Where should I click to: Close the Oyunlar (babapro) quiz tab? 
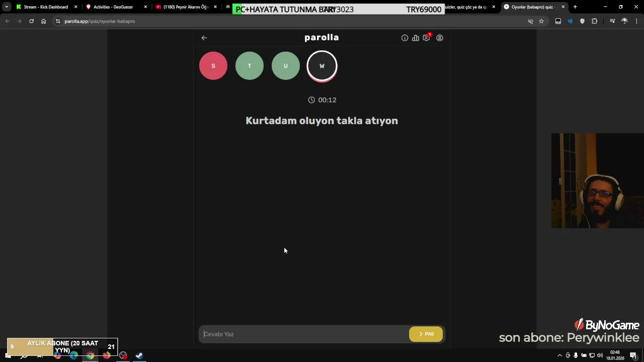point(563,7)
